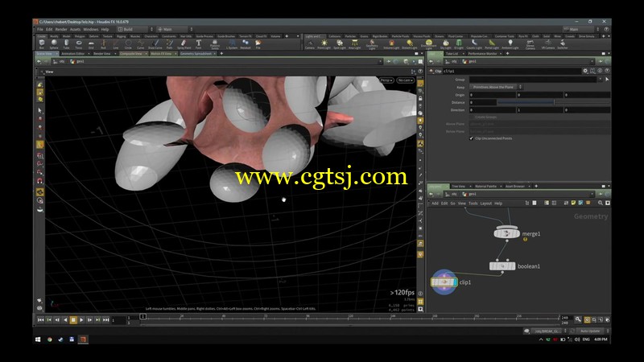Select the Curve shelf tool
Screen dimensions: 644x362
coord(140,44)
